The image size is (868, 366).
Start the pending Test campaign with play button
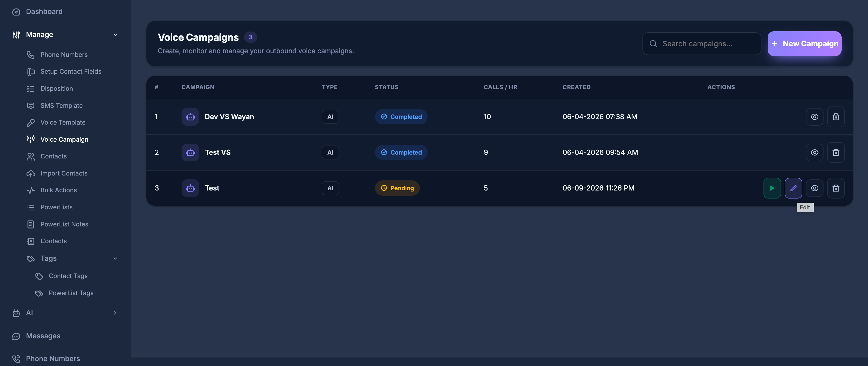click(x=772, y=188)
